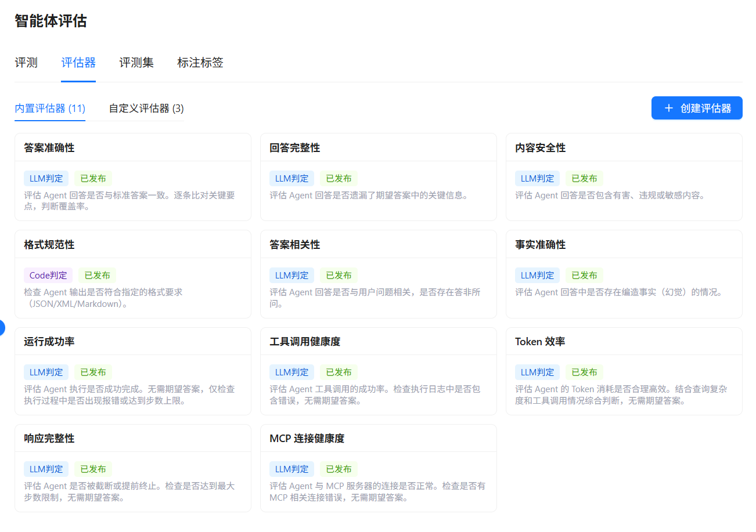Click LLM判定 tag on 内容安全性 card
Image resolution: width=756 pixels, height=532 pixels.
pos(538,178)
